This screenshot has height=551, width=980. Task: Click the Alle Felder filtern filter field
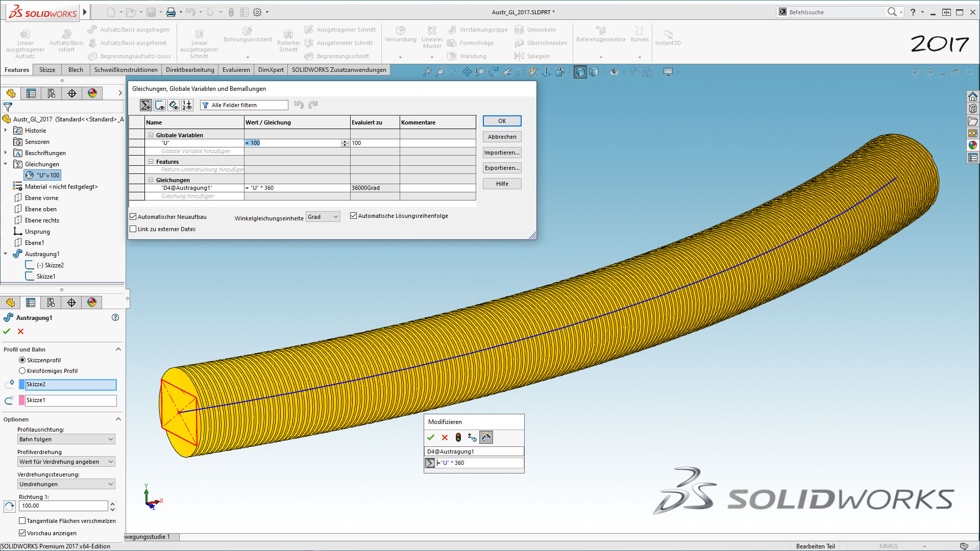point(244,105)
